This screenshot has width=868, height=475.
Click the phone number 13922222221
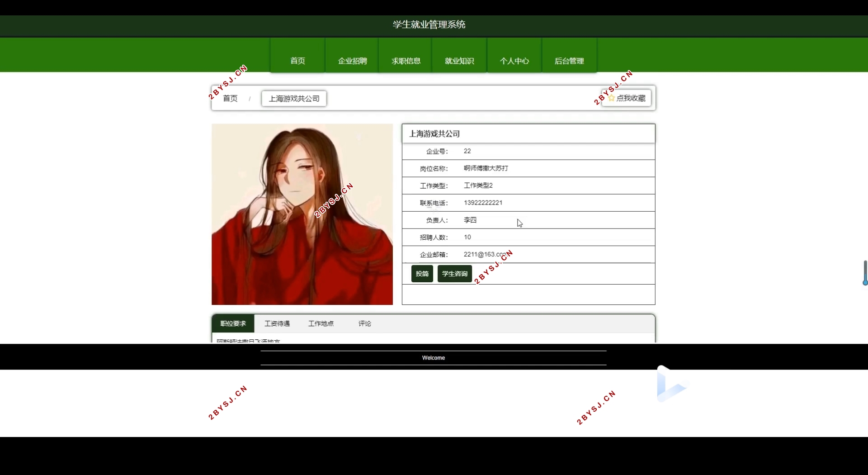(x=483, y=203)
